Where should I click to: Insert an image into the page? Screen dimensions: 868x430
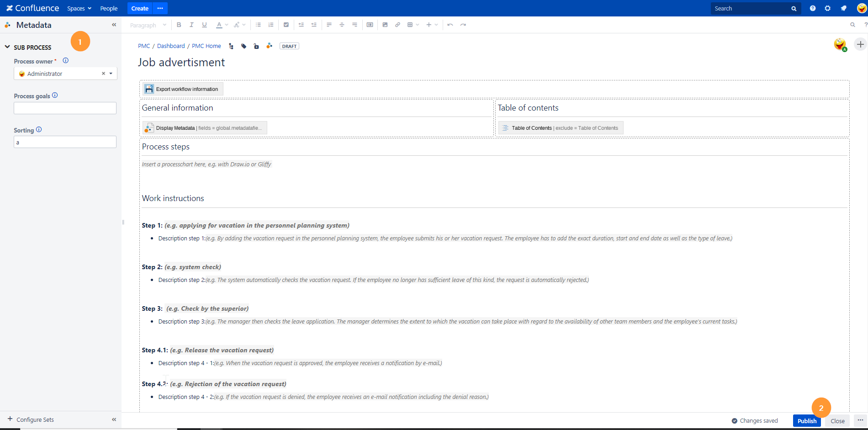pos(385,25)
